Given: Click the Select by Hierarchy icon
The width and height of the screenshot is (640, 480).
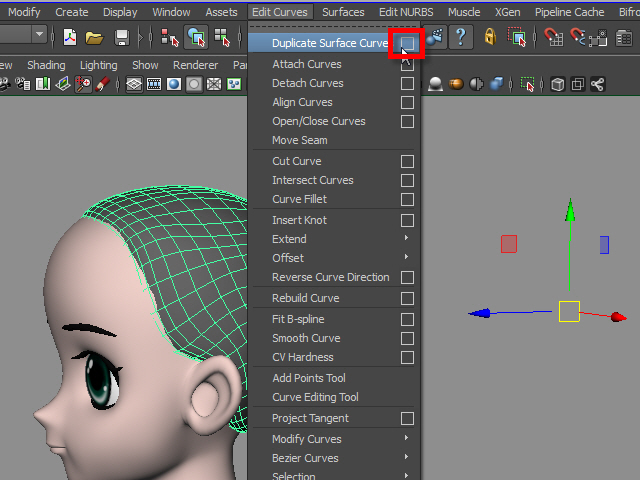Looking at the screenshot, I should [170, 37].
